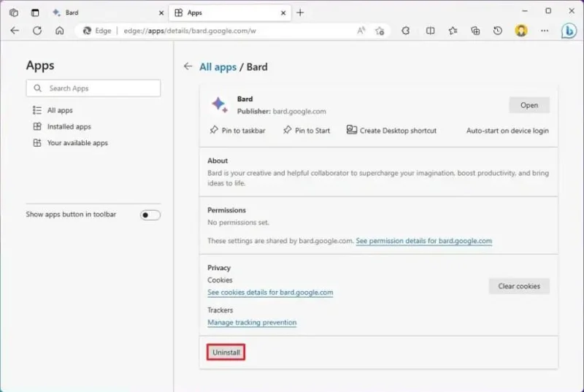Open Manage tracking prevention link

(x=252, y=323)
